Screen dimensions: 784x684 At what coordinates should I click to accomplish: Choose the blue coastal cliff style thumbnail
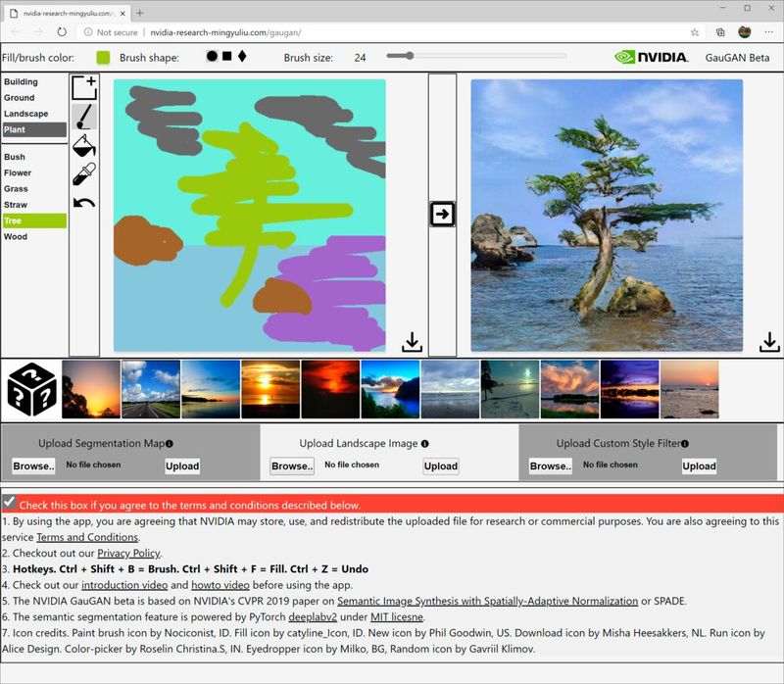390,389
